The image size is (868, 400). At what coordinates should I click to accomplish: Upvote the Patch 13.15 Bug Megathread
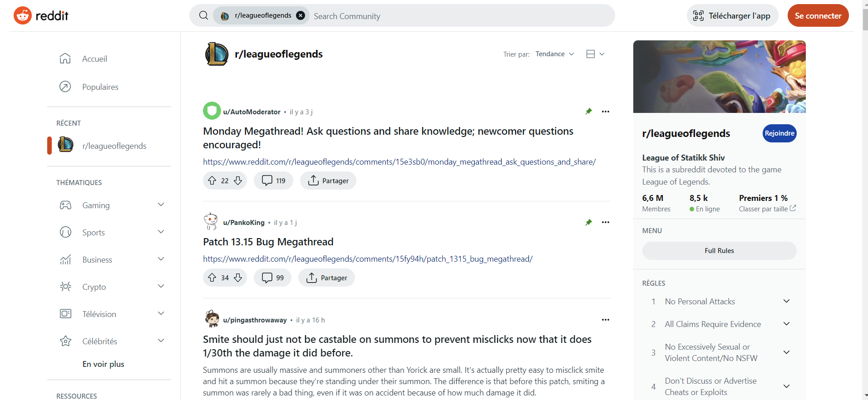click(212, 278)
